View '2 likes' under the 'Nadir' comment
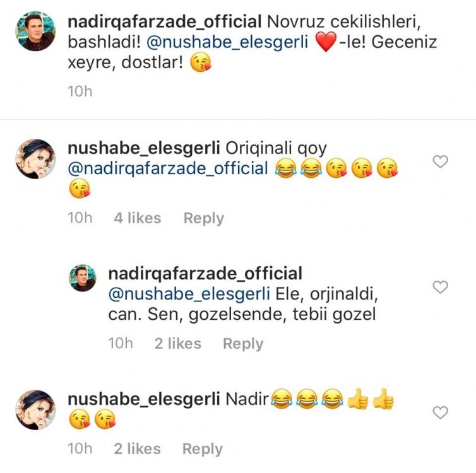Screen dimensions: 476x473 137,449
